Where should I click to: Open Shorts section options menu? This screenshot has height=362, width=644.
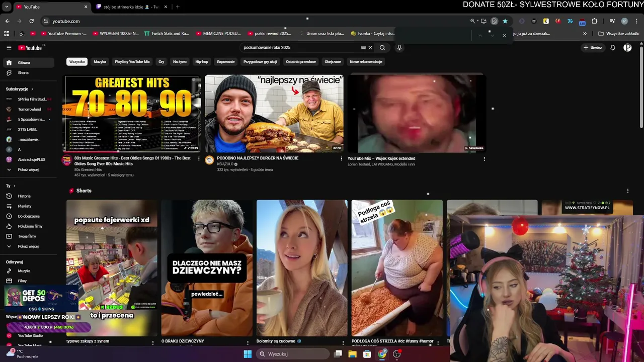(627, 191)
